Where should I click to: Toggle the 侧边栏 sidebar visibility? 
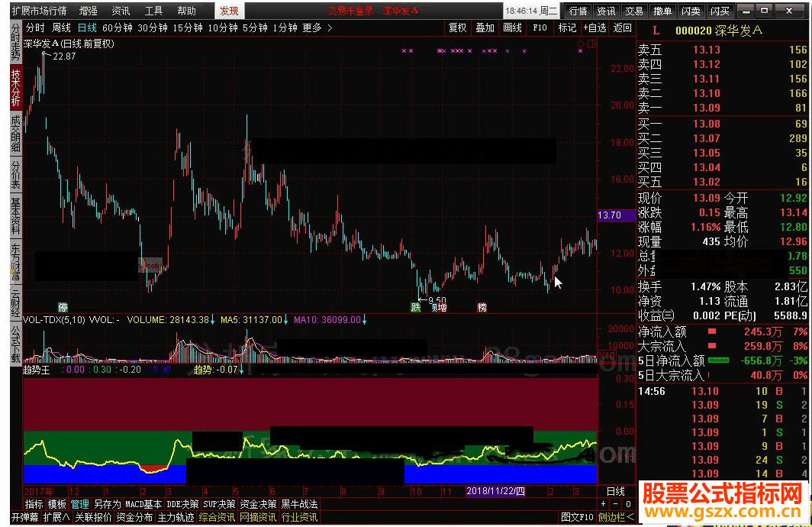pos(616,517)
